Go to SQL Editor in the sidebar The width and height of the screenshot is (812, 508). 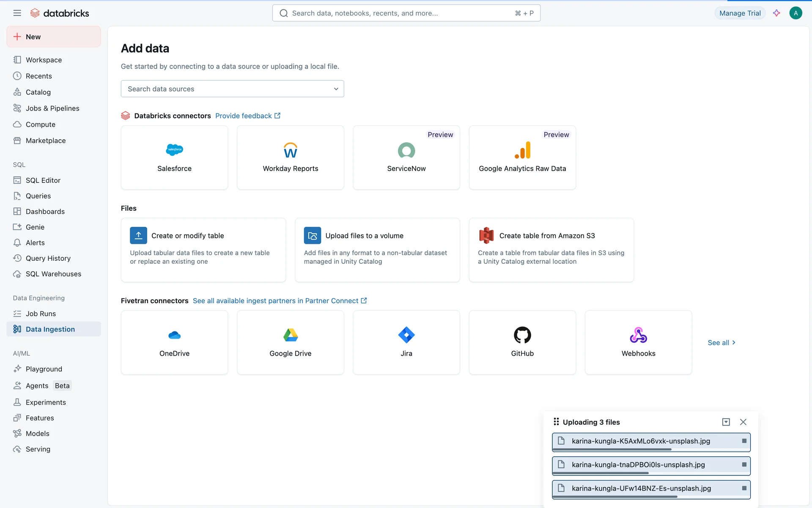(43, 180)
